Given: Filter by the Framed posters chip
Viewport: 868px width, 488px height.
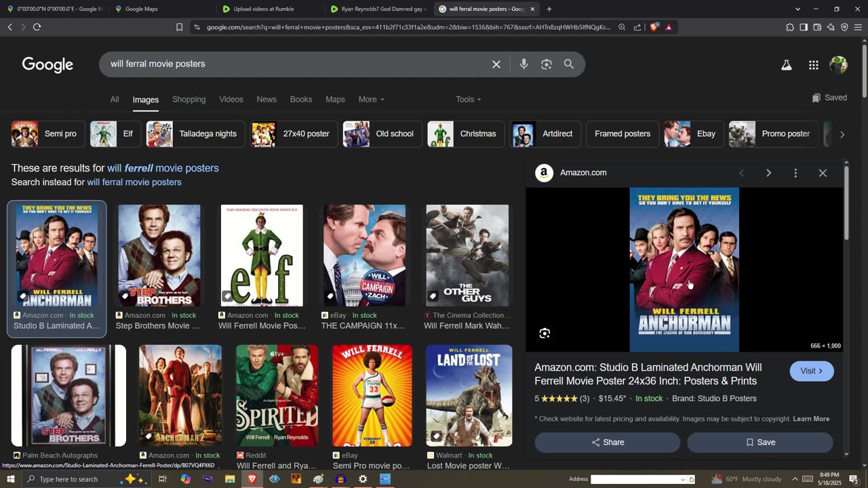Looking at the screenshot, I should point(623,134).
